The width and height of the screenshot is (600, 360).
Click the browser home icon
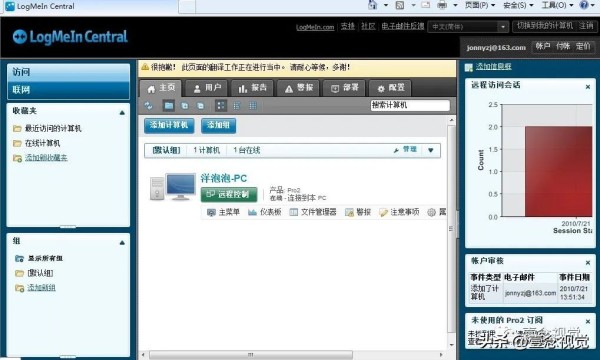coord(372,5)
